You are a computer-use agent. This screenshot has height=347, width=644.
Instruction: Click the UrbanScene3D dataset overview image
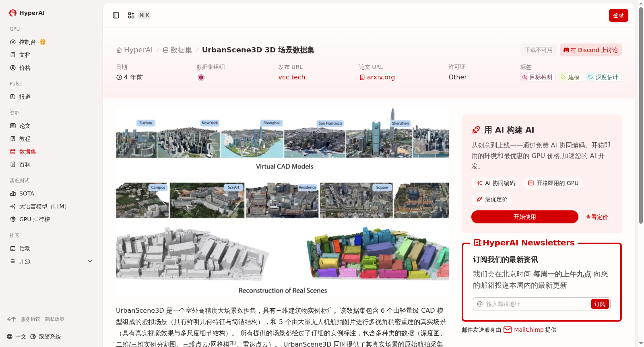tap(282, 202)
